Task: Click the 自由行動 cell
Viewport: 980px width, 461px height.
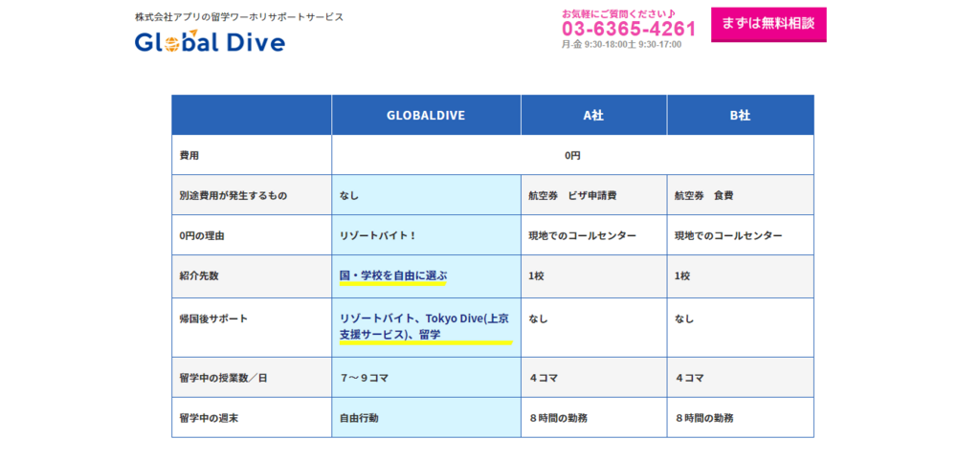Action: (359, 418)
